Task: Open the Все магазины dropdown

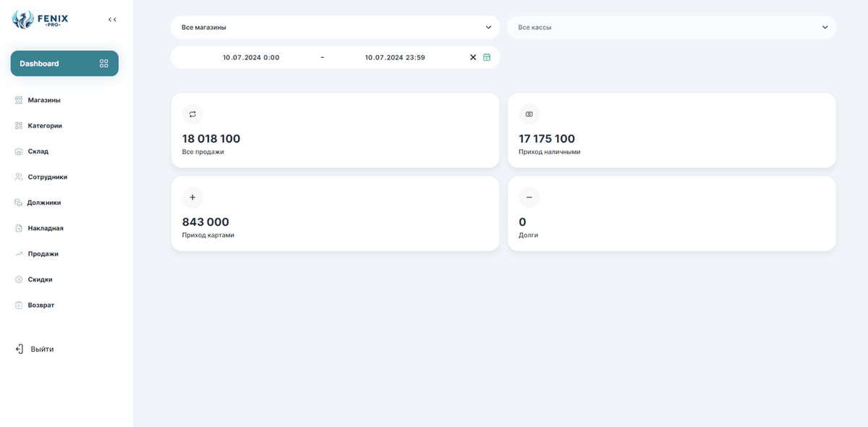Action: tap(335, 28)
